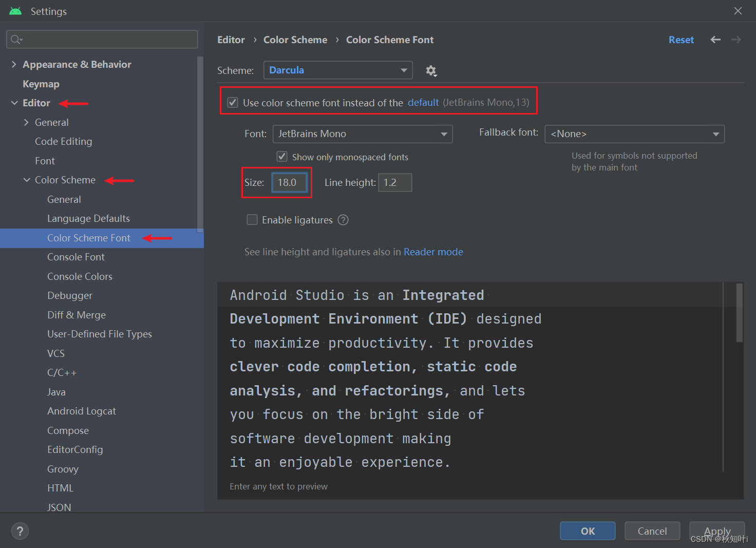Click the Color Scheme breadcrumb
Image resolution: width=756 pixels, height=548 pixels.
295,40
